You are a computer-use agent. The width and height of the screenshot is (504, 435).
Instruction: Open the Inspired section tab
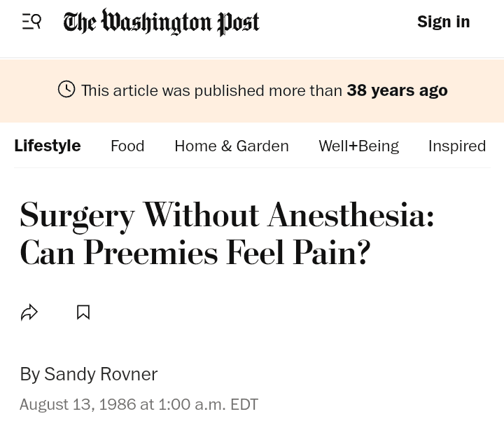click(456, 146)
